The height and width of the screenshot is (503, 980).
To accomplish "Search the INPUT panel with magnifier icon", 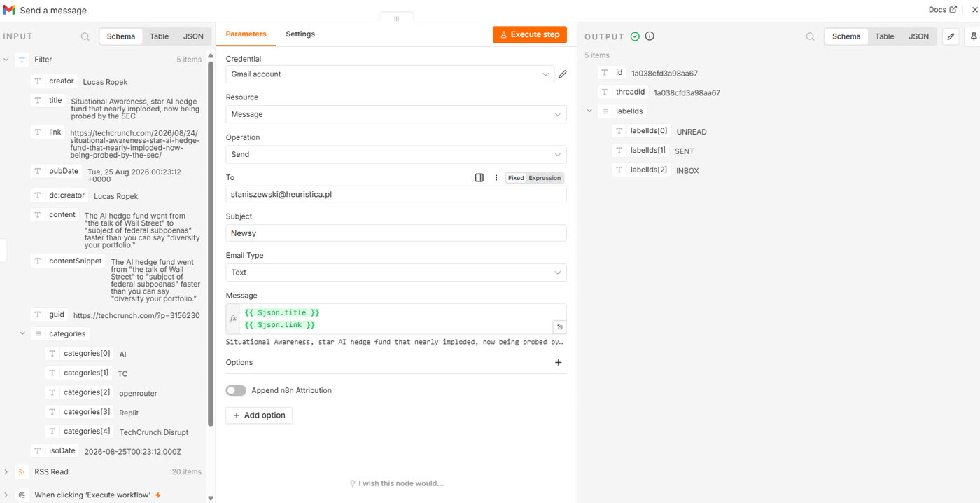I will (85, 36).
